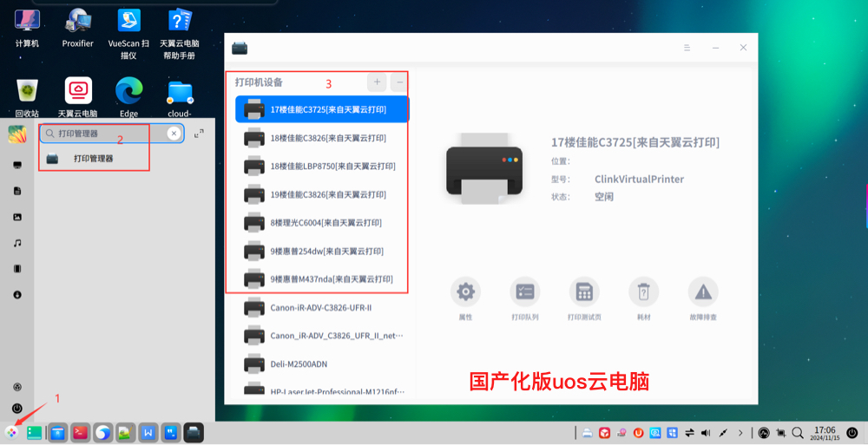868x445 pixels.
Task: Click the 打印测试页 test page icon
Action: tap(584, 291)
